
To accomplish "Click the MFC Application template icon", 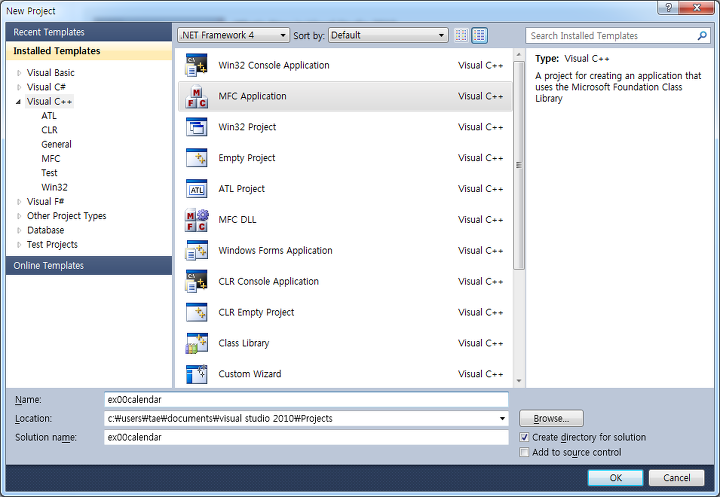I will [197, 96].
